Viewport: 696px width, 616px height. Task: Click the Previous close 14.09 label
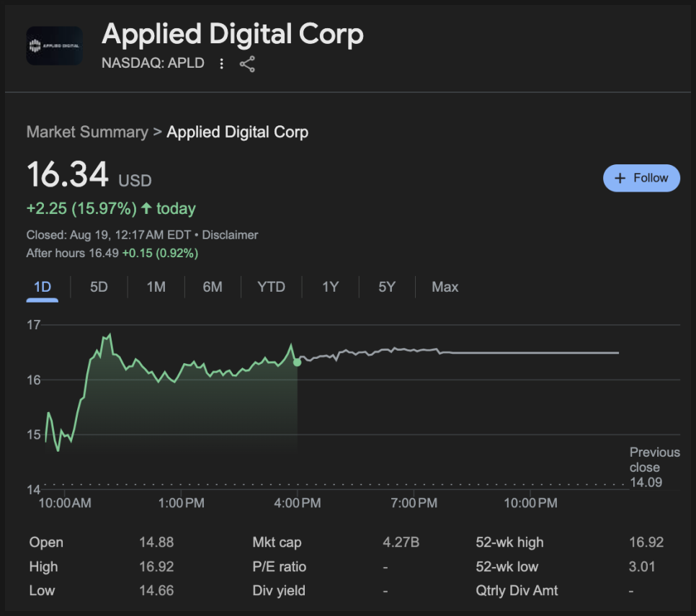[654, 468]
